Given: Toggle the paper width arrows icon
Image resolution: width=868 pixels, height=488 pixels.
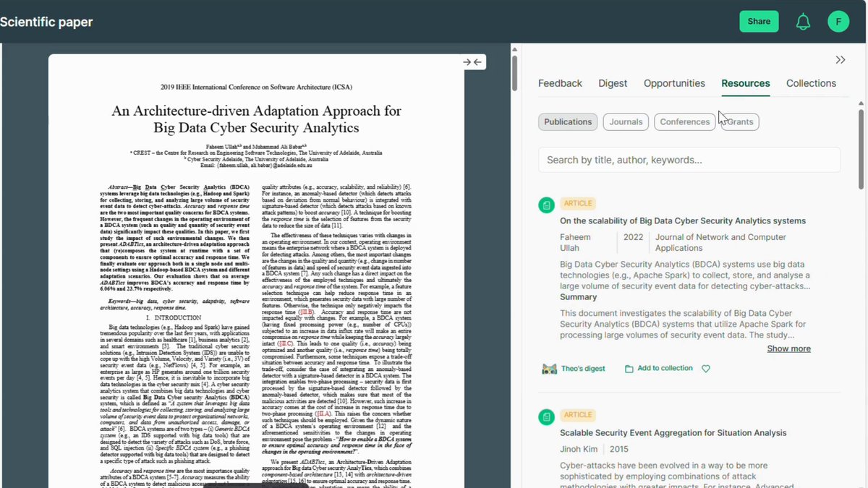Looking at the screenshot, I should 472,62.
